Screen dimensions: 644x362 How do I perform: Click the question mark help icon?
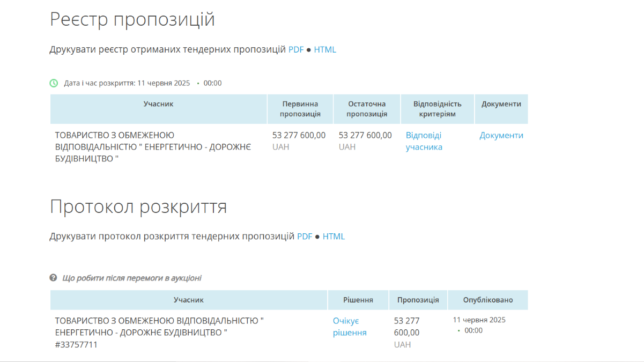pos(53,278)
